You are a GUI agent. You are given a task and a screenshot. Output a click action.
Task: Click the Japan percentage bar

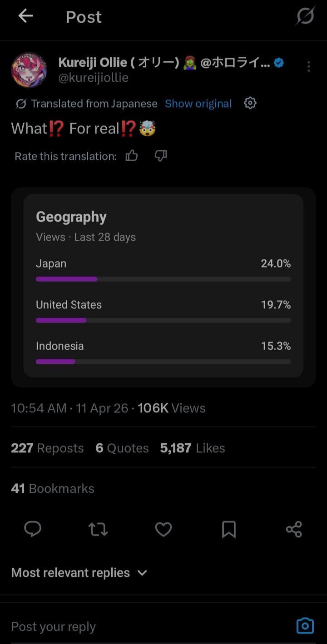[x=163, y=279]
